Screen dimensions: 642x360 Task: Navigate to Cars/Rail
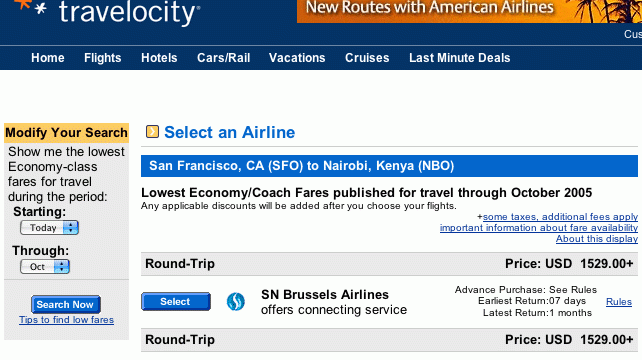click(224, 58)
